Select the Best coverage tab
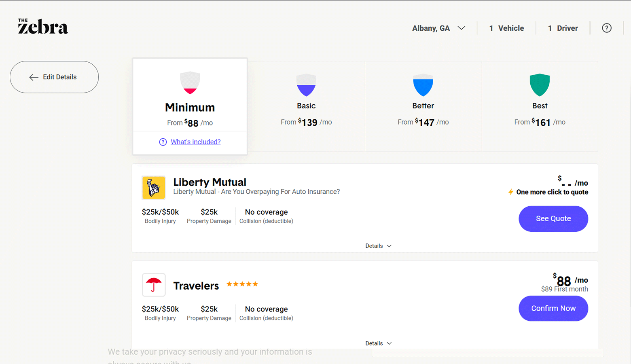 540,106
